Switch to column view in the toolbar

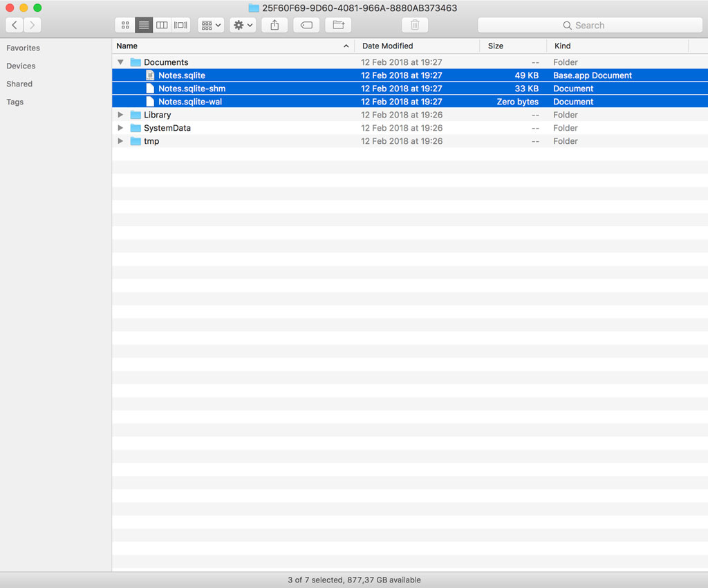coord(162,25)
